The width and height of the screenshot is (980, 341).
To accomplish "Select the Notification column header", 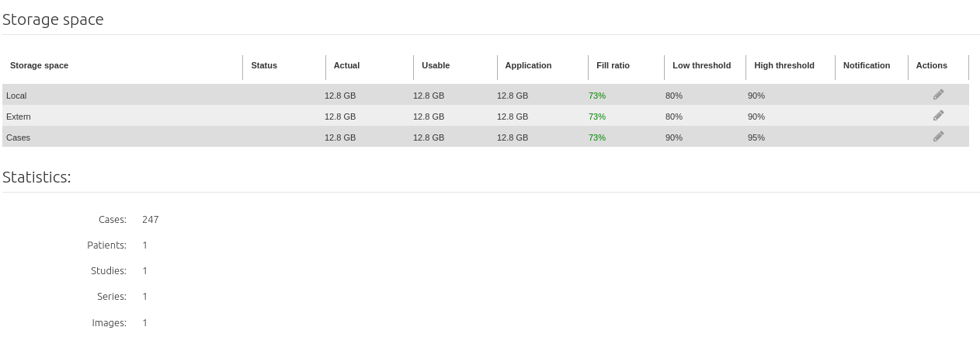I will (867, 65).
